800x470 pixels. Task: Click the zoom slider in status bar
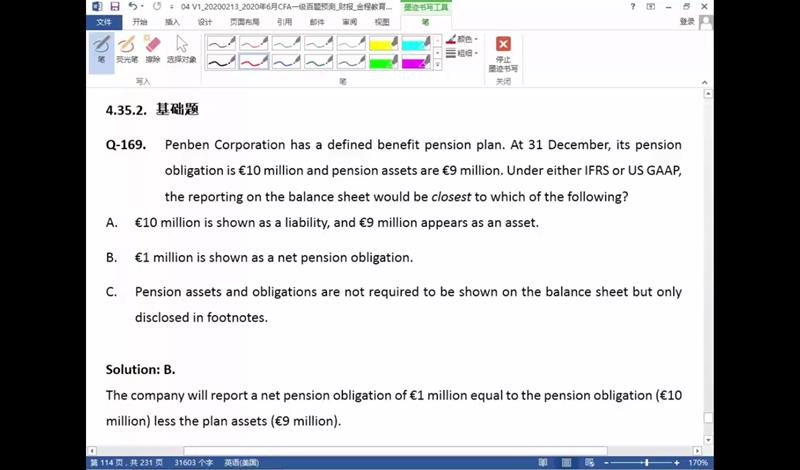click(x=646, y=462)
